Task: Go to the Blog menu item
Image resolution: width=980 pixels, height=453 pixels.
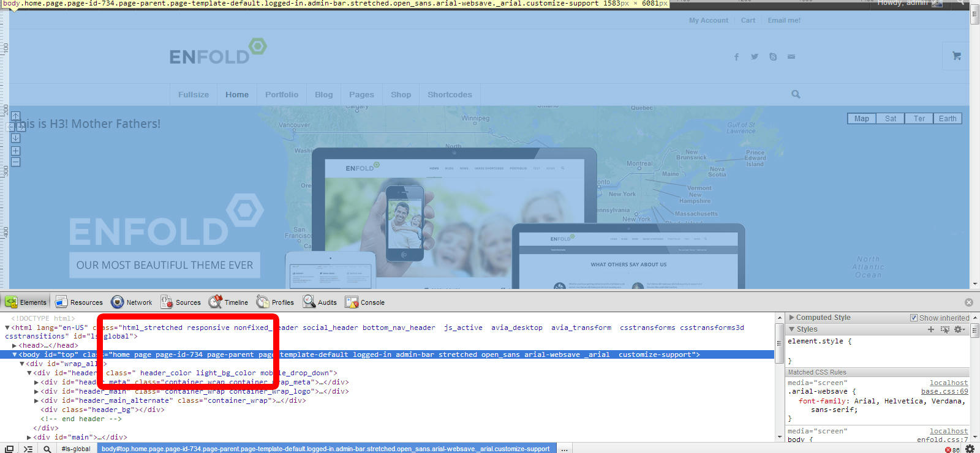Action: 324,95
